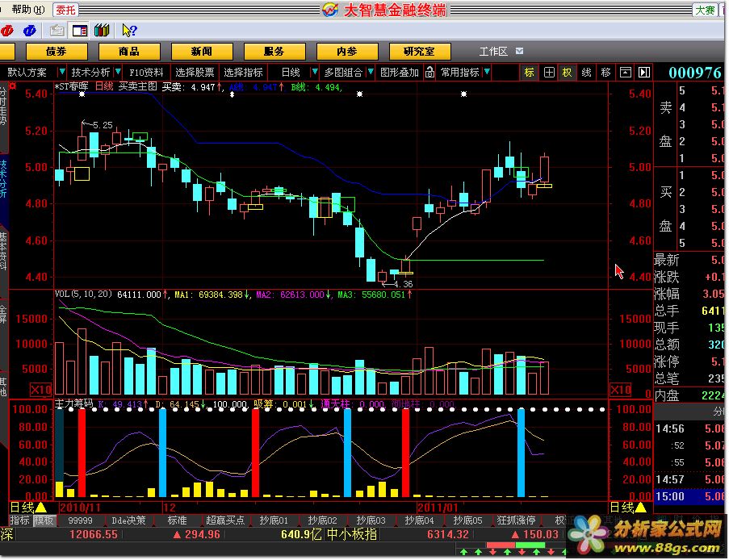The width and height of the screenshot is (729, 560).
Task: Click the 技术分析 technical analysis button
Action: [x=90, y=73]
